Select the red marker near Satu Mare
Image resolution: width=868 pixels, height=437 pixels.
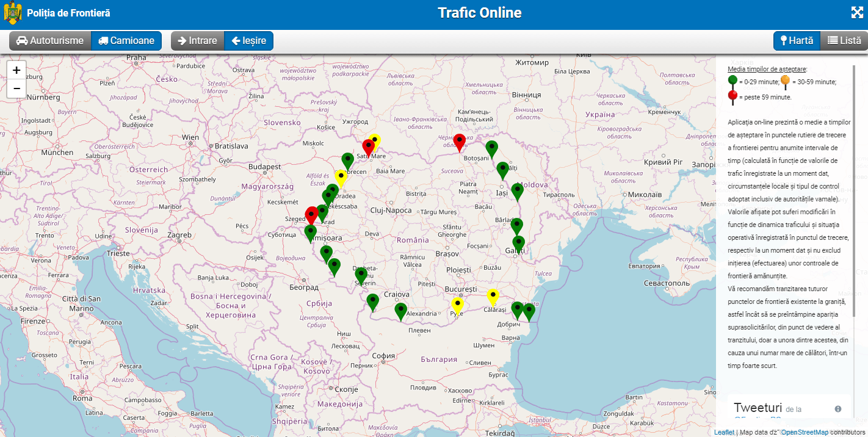[x=368, y=148]
